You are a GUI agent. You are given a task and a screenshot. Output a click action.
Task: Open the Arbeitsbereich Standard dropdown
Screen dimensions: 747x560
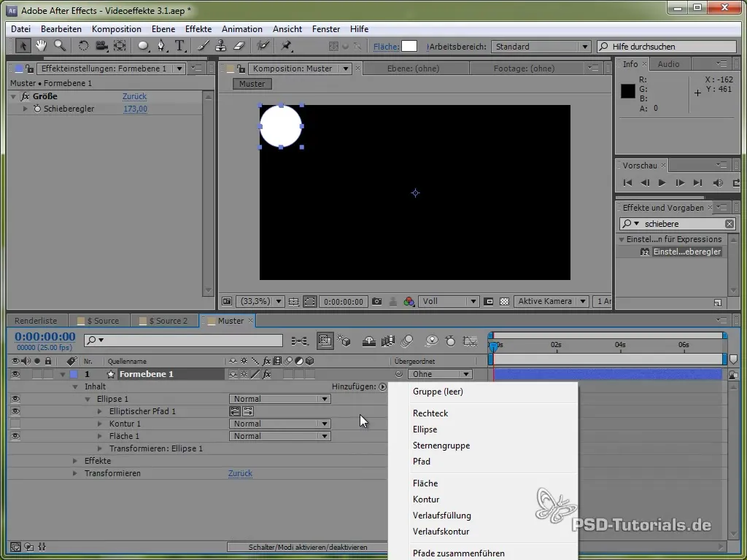tap(541, 47)
